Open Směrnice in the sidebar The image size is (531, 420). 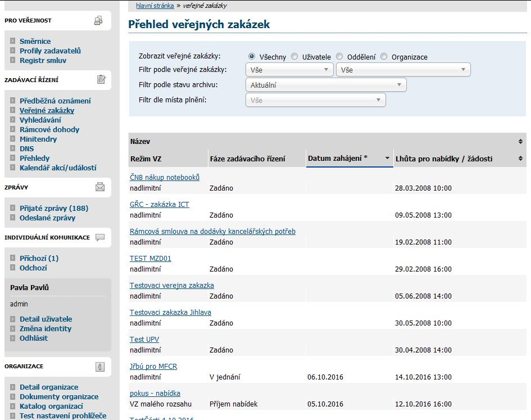pos(35,42)
